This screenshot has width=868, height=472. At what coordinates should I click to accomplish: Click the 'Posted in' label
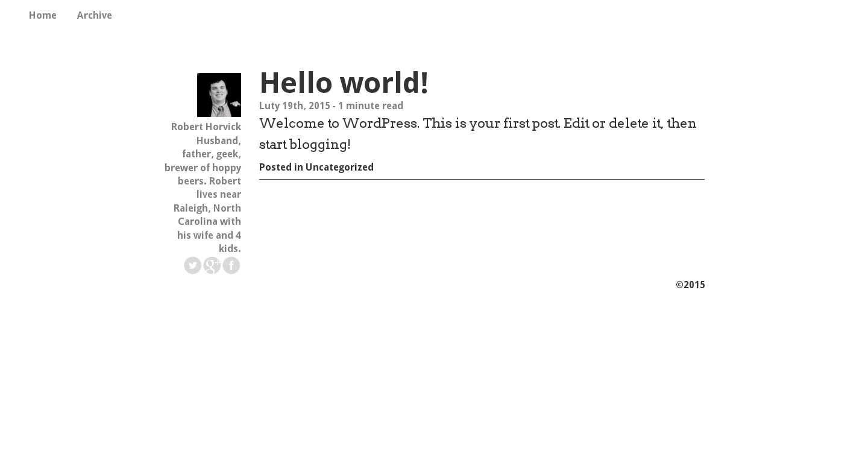tap(281, 167)
